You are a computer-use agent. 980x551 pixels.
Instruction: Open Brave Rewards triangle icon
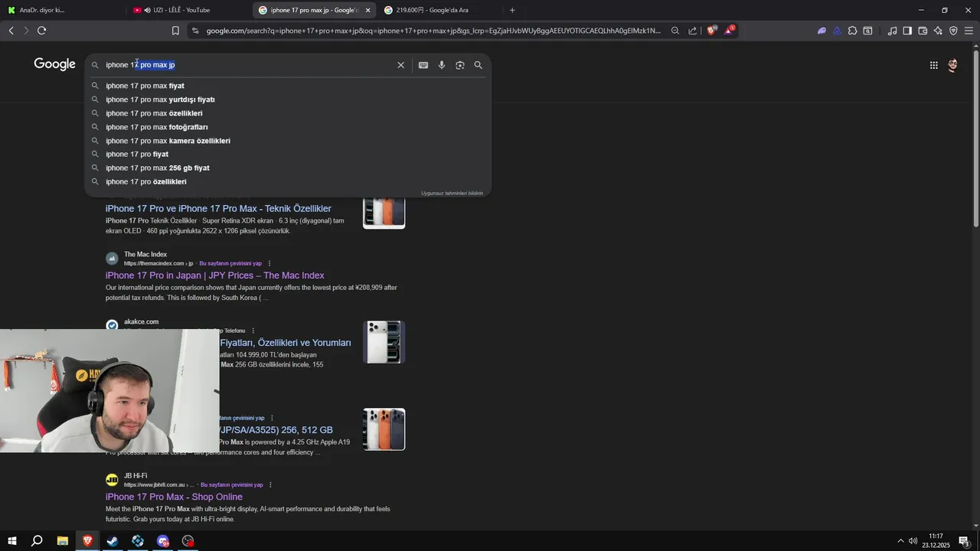pyautogui.click(x=729, y=31)
